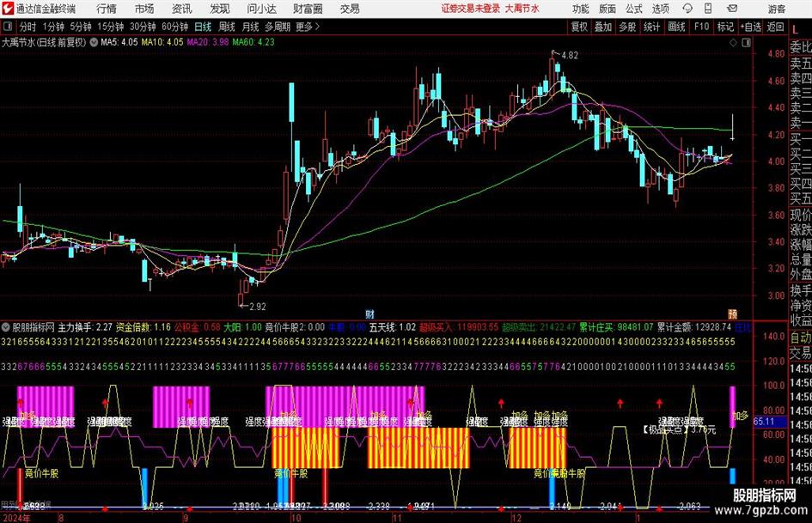Click the 4.82 high price marker
Viewport: 812px width, 523px height.
[569, 55]
